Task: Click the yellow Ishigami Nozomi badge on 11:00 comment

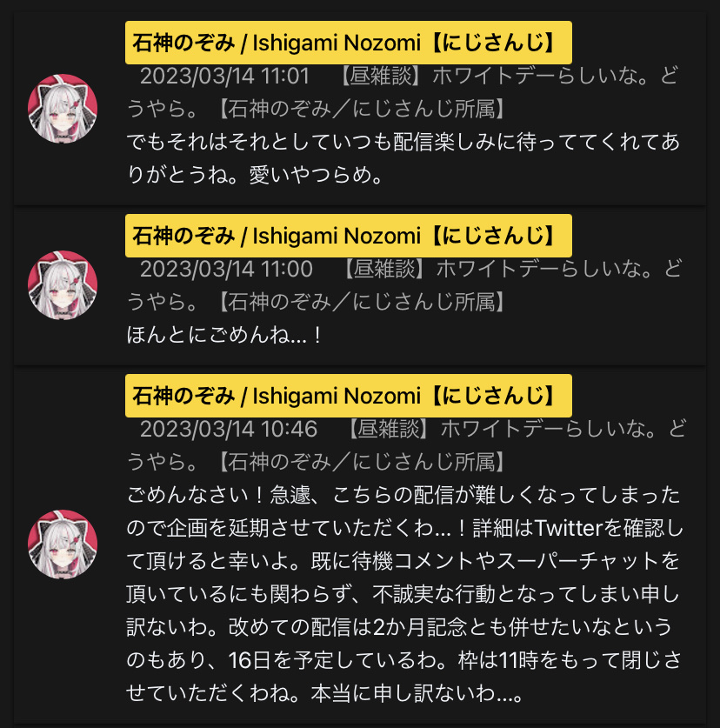Action: pyautogui.click(x=348, y=236)
